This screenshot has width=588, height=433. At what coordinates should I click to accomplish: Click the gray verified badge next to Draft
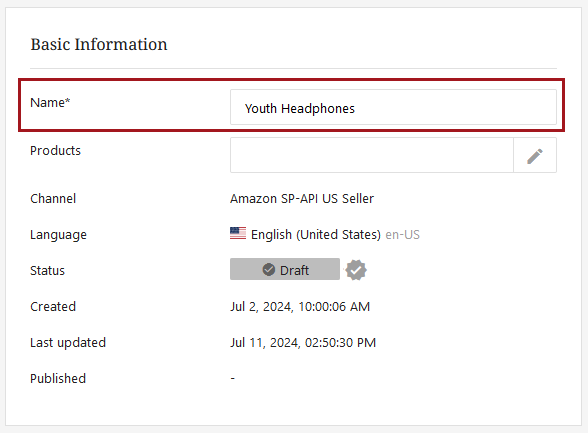coord(356,270)
